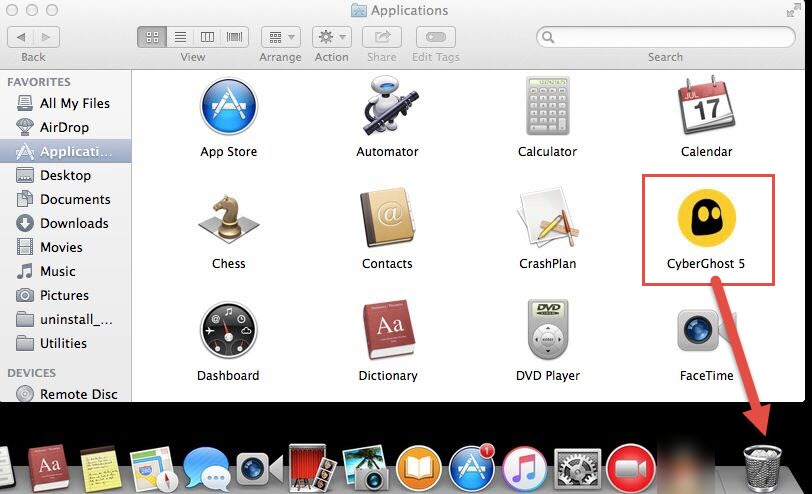The height and width of the screenshot is (494, 812).
Task: Open iTunes from the Dock
Action: (524, 469)
